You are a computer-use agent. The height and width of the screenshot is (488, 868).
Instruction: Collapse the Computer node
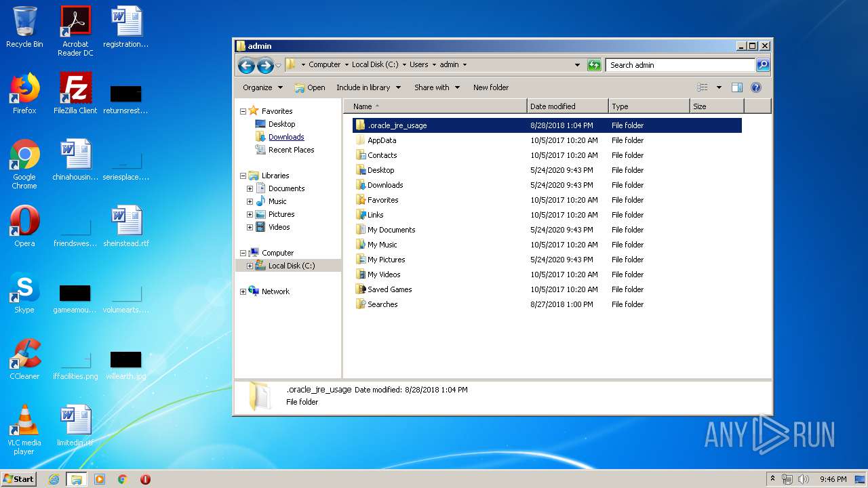tap(243, 253)
